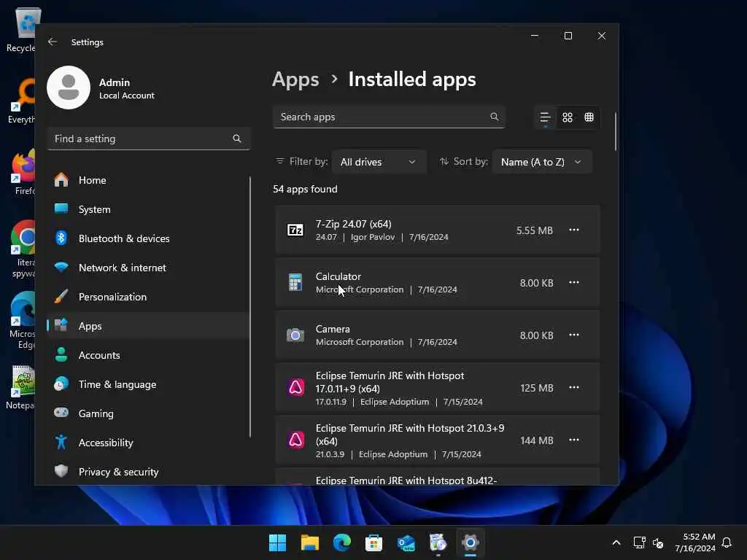
Task: Select Home in Settings sidebar
Action: click(x=148, y=180)
